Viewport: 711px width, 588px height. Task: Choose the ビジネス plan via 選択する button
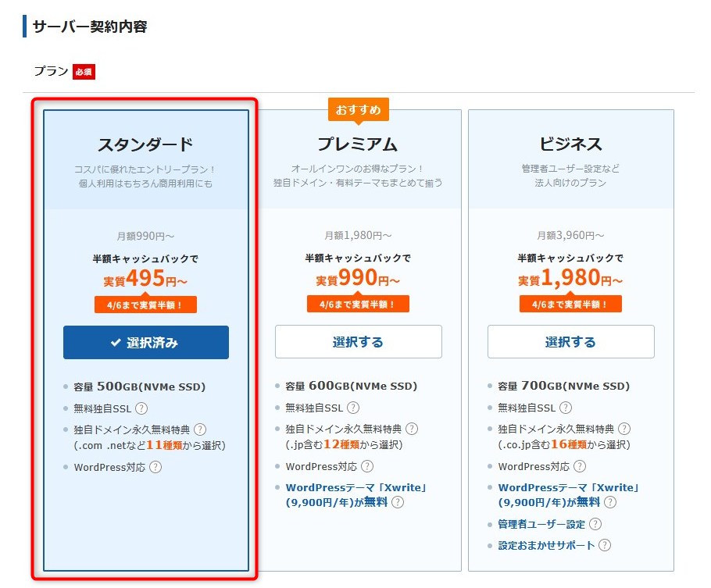(x=571, y=342)
